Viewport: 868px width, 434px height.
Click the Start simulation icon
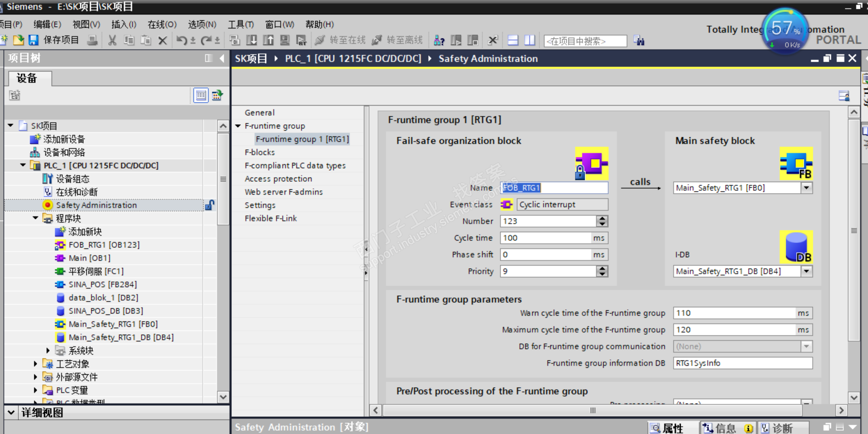coord(285,40)
